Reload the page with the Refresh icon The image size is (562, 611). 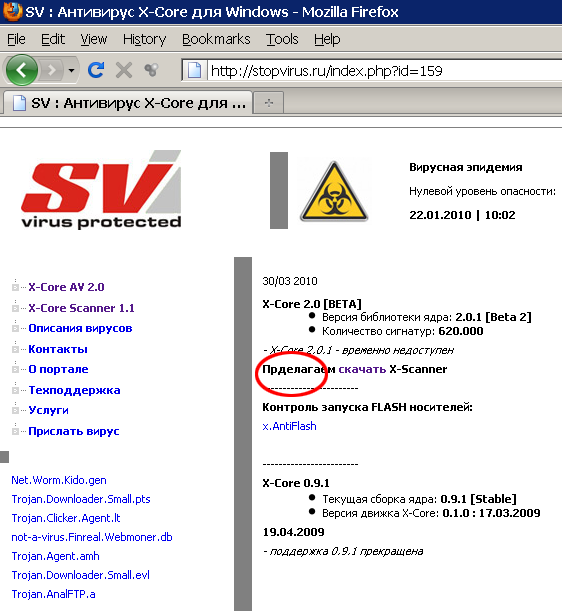pos(95,70)
